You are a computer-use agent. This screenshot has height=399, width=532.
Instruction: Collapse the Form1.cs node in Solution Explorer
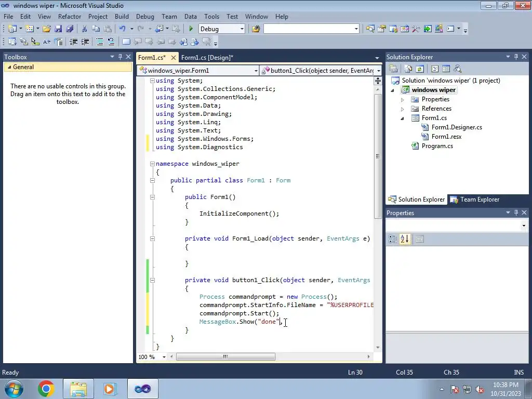[403, 118]
